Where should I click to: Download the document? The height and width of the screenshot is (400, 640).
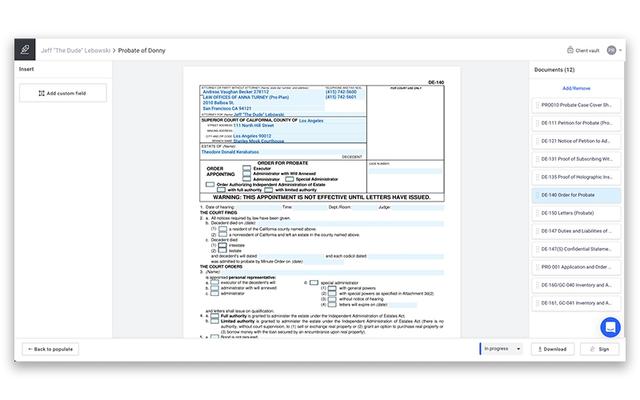pyautogui.click(x=551, y=349)
